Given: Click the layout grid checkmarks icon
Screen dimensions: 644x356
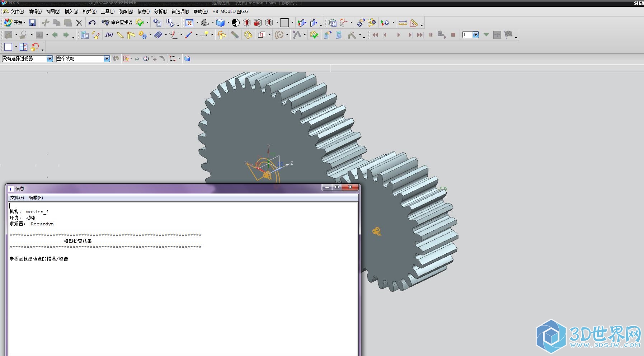Looking at the screenshot, I should click(24, 47).
